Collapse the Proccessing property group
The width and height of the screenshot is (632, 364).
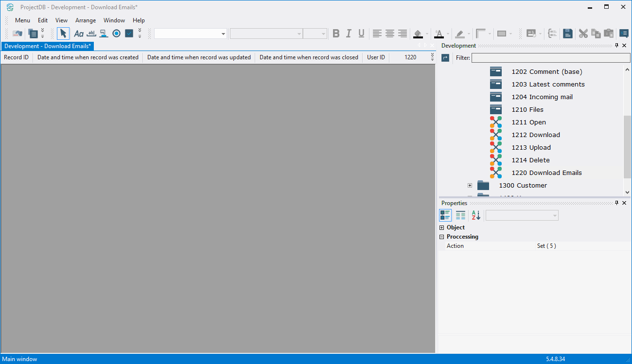442,237
